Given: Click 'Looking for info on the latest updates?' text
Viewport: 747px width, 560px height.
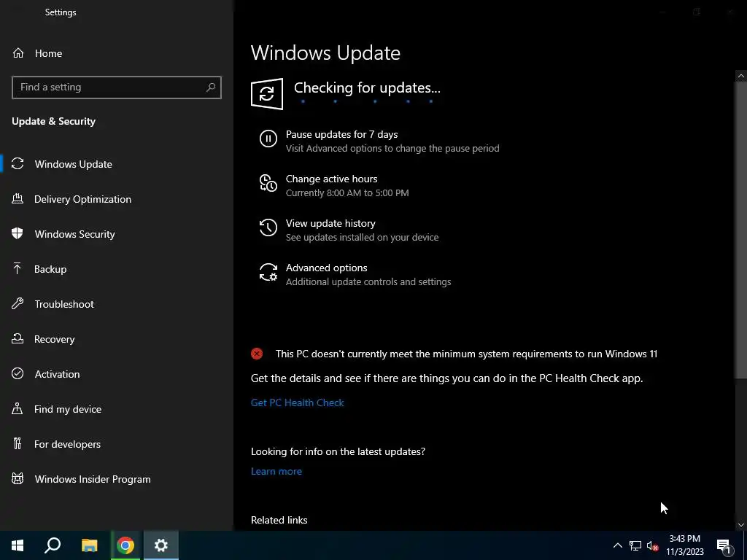Looking at the screenshot, I should coord(338,451).
